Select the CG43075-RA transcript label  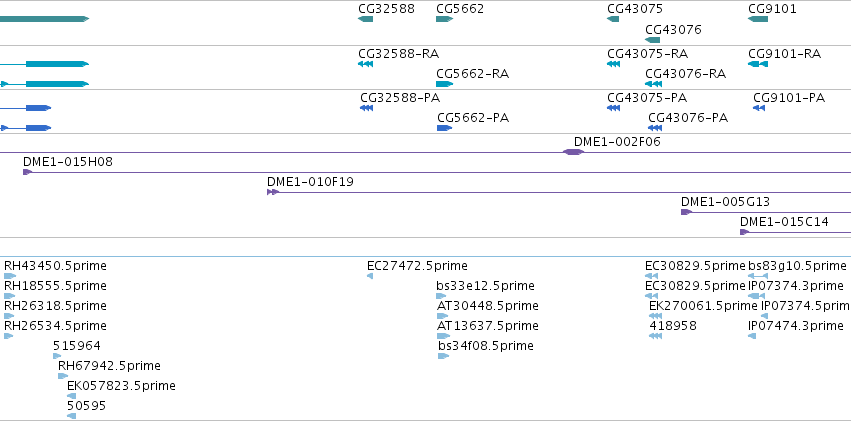[647, 54]
